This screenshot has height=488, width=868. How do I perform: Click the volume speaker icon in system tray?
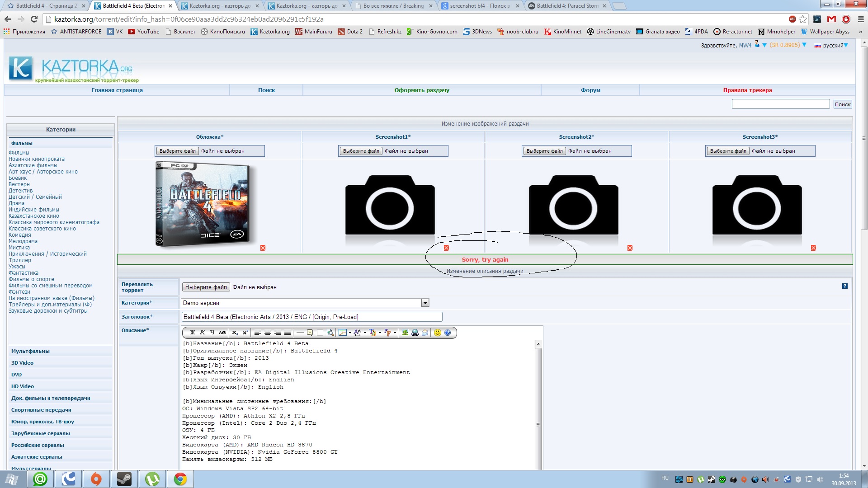820,479
